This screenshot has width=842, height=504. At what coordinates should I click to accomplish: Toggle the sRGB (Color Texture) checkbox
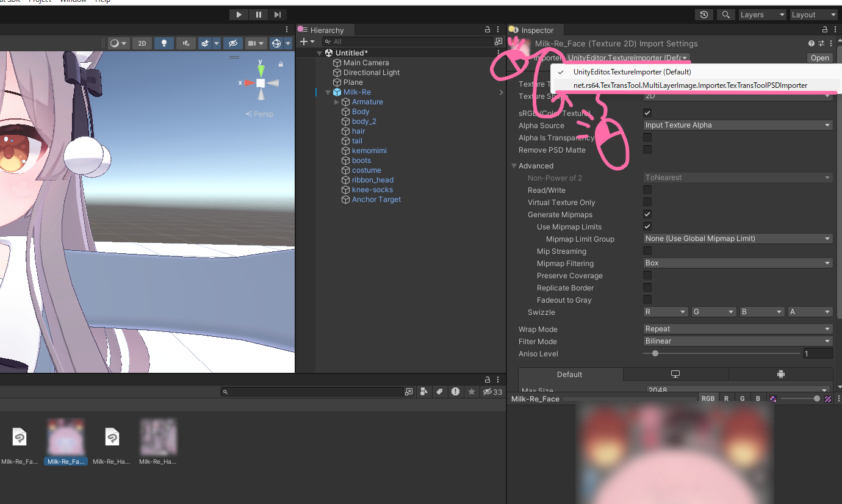point(647,113)
